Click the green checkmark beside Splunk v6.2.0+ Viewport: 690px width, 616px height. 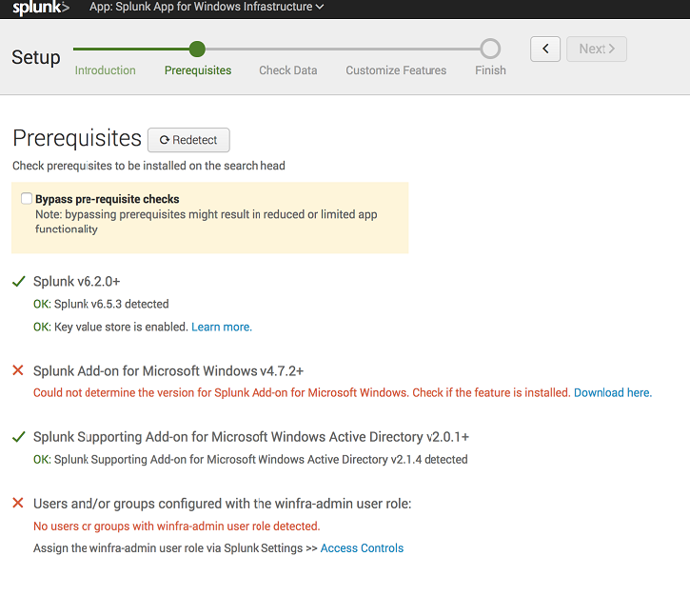point(18,282)
